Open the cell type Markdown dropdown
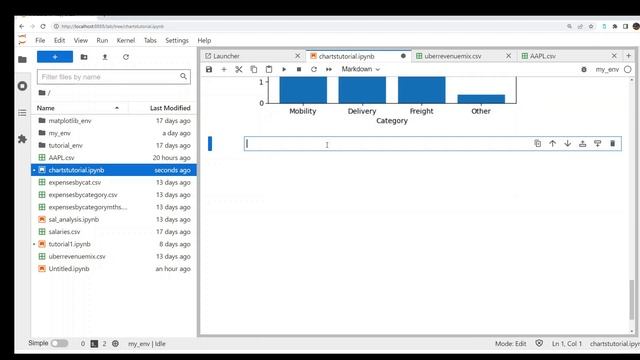This screenshot has height=360, width=640. point(361,69)
